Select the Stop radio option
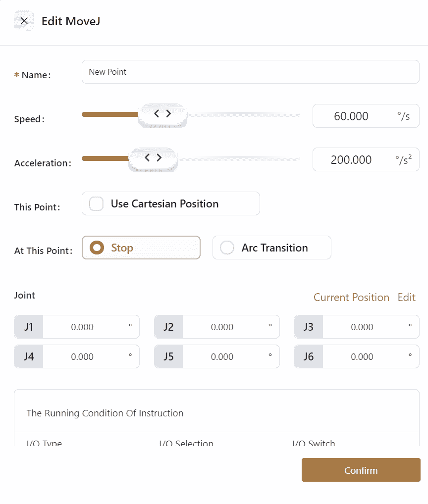The width and height of the screenshot is (428, 504). 98,248
